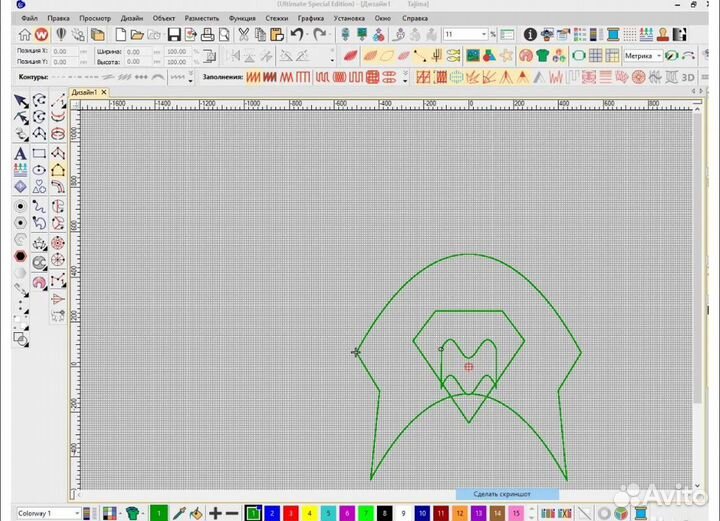The width and height of the screenshot is (720, 521).
Task: Cut selection with the scissors icon
Action: tap(244, 34)
